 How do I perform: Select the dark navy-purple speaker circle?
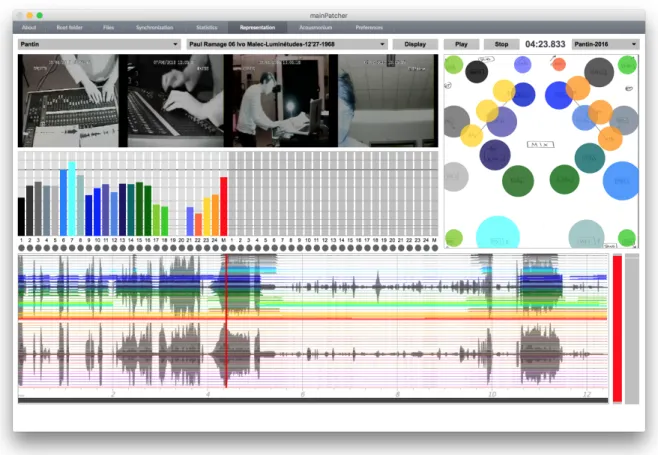[495, 155]
